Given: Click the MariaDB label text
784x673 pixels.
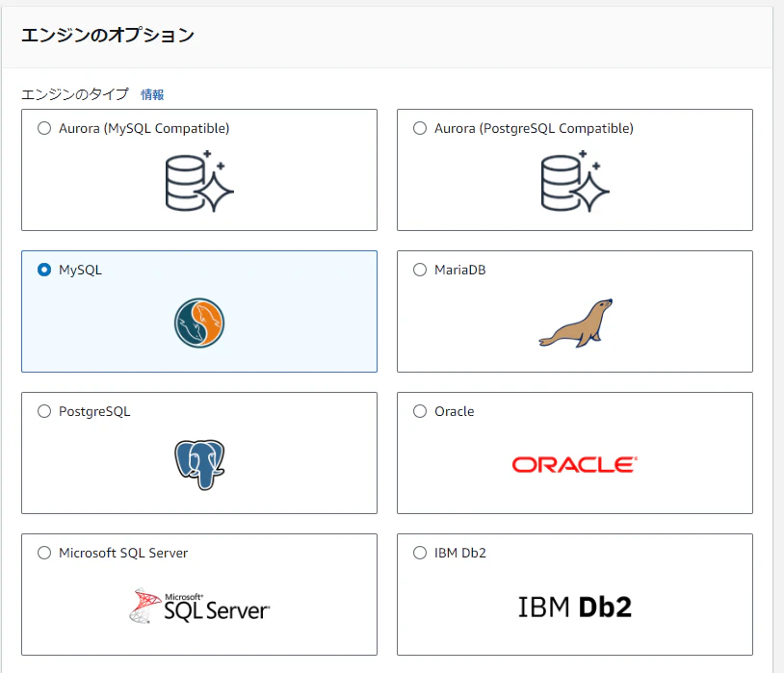Looking at the screenshot, I should (460, 270).
